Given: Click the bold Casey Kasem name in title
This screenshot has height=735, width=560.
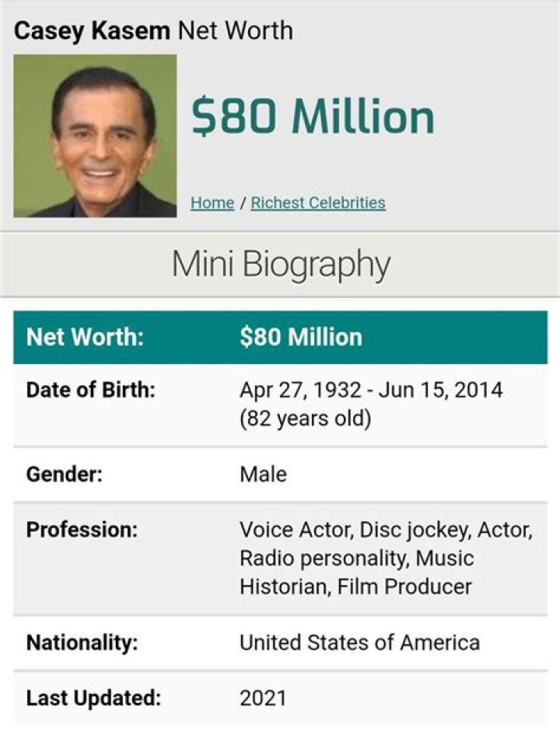Looking at the screenshot, I should (x=93, y=30).
